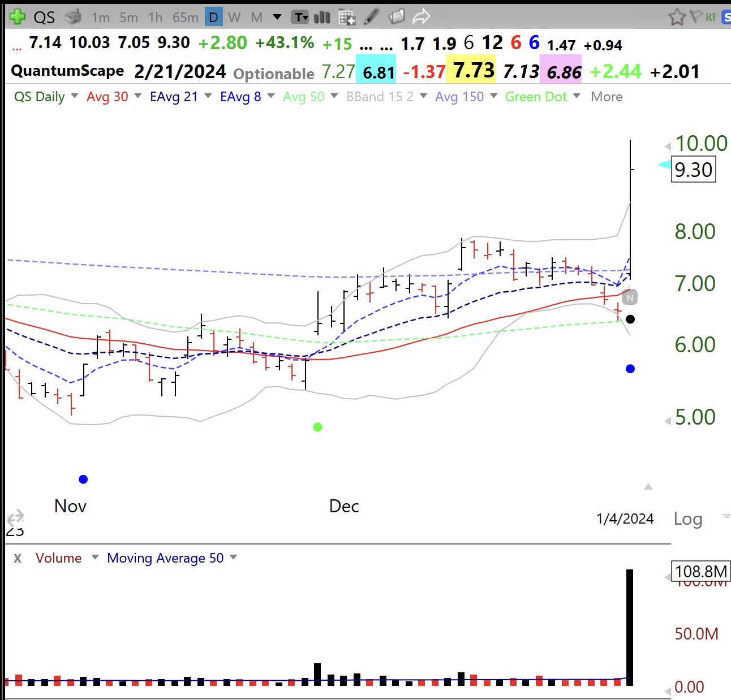Click the QuantumScape company name
The height and width of the screenshot is (700, 731).
coord(67,71)
